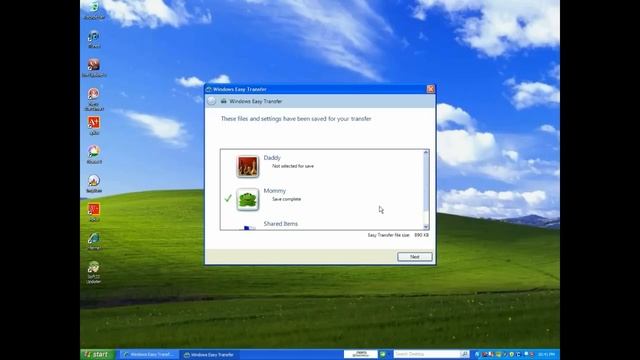640x360 pixels.
Task: Click the Next button
Action: click(414, 257)
